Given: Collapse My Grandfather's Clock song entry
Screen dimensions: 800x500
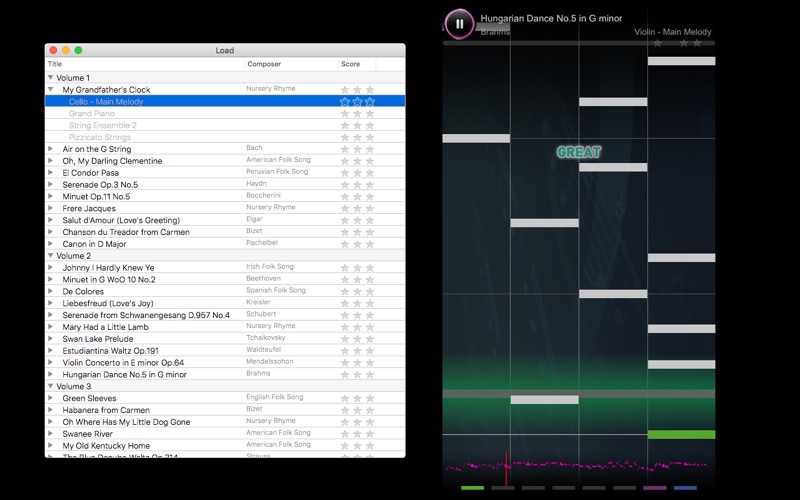Looking at the screenshot, I should [x=51, y=89].
